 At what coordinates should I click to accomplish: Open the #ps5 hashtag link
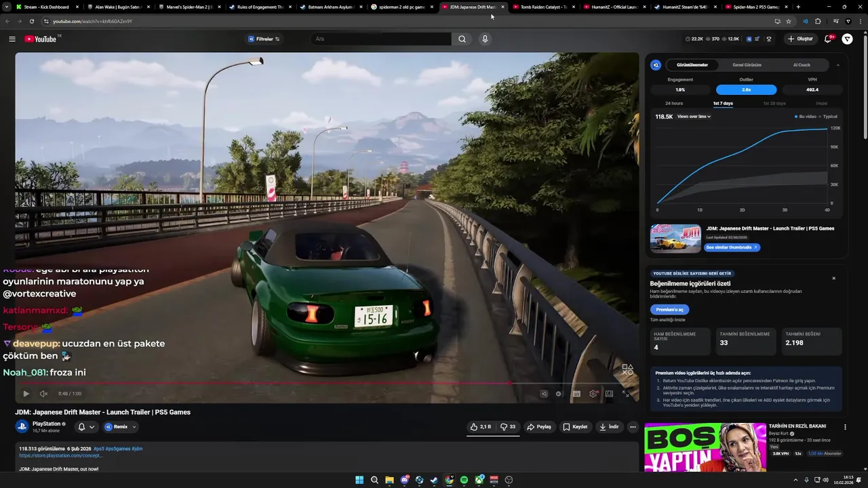click(x=99, y=449)
